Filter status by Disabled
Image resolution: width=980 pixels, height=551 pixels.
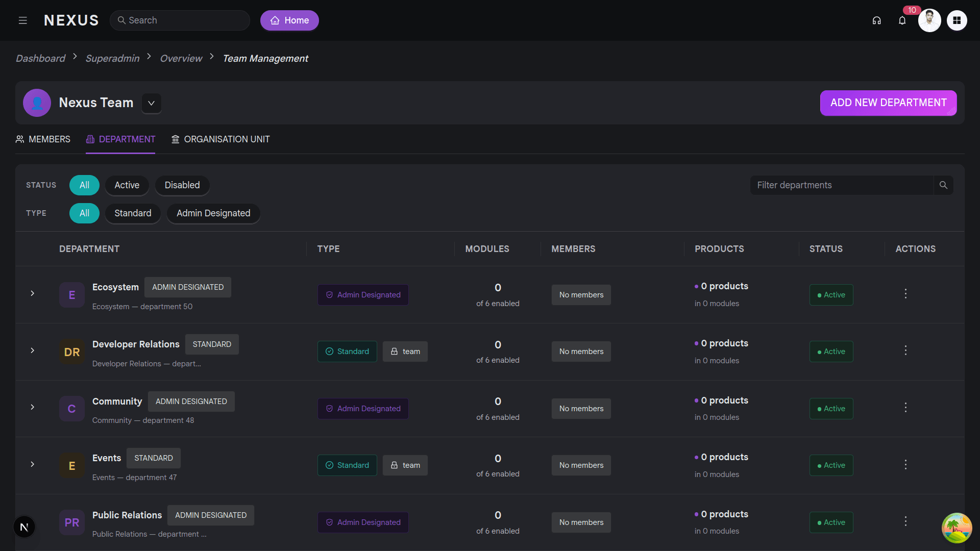tap(182, 185)
